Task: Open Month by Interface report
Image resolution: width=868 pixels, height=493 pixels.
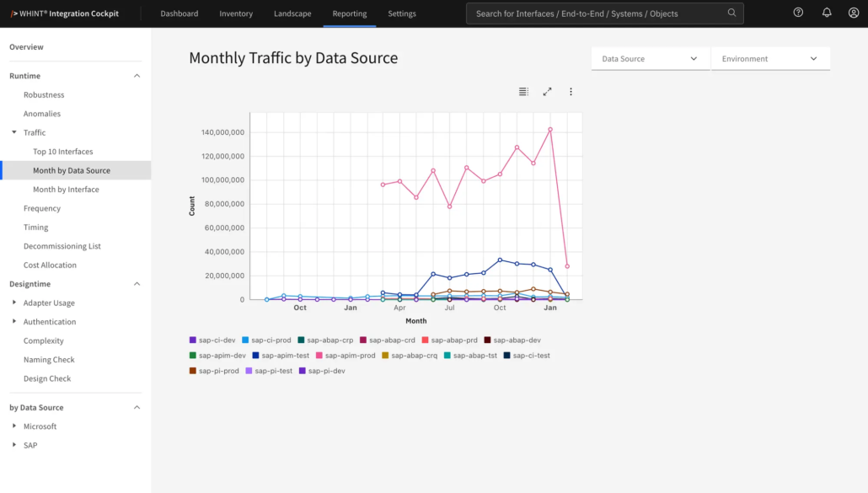Action: [66, 190]
